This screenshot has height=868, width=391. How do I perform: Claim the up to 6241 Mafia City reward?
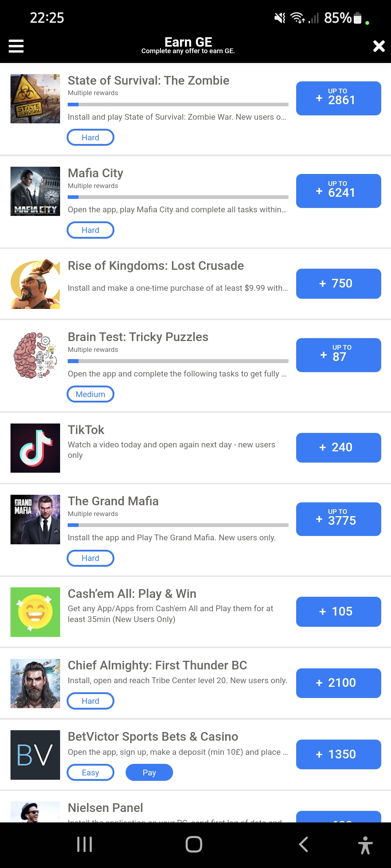(x=339, y=191)
